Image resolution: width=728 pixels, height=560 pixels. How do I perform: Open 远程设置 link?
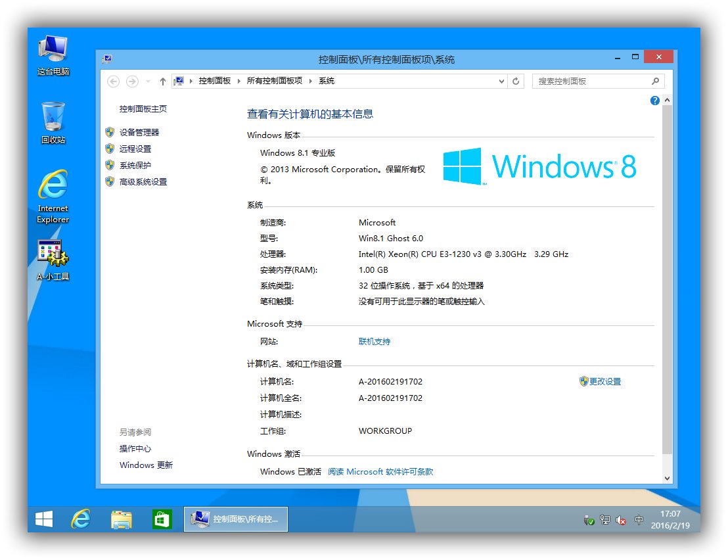(x=135, y=149)
